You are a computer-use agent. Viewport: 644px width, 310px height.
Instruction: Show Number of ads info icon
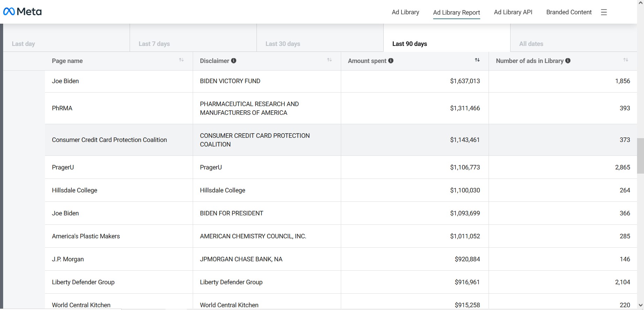click(x=568, y=61)
